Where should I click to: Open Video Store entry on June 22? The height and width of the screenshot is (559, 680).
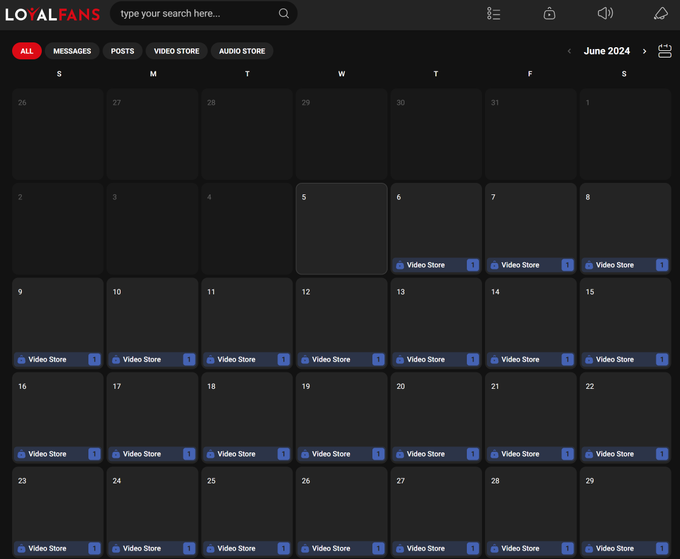(625, 454)
